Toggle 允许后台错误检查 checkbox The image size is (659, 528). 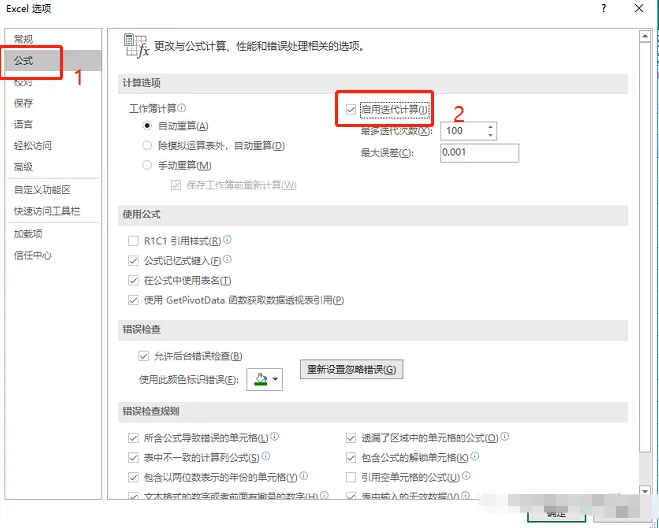coord(143,356)
